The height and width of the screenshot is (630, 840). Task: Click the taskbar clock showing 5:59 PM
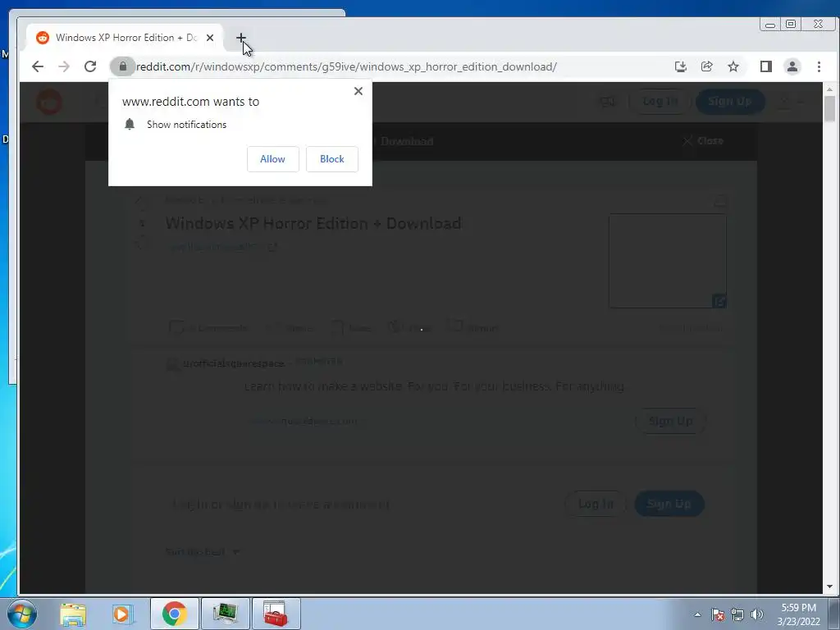[x=798, y=614]
